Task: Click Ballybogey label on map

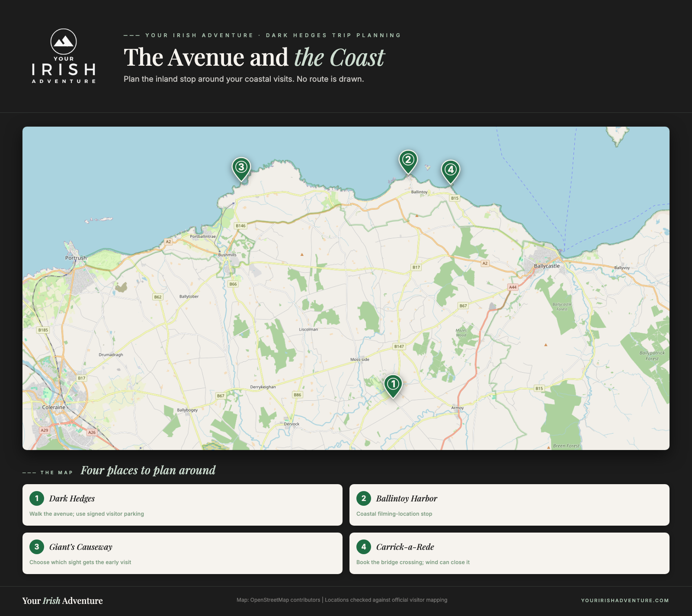Action: [x=187, y=410]
